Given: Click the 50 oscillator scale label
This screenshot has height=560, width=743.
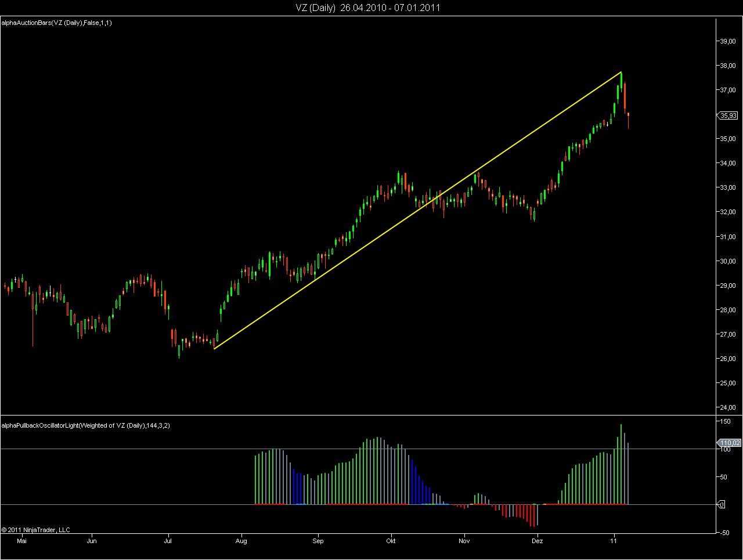Looking at the screenshot, I should 723,477.
